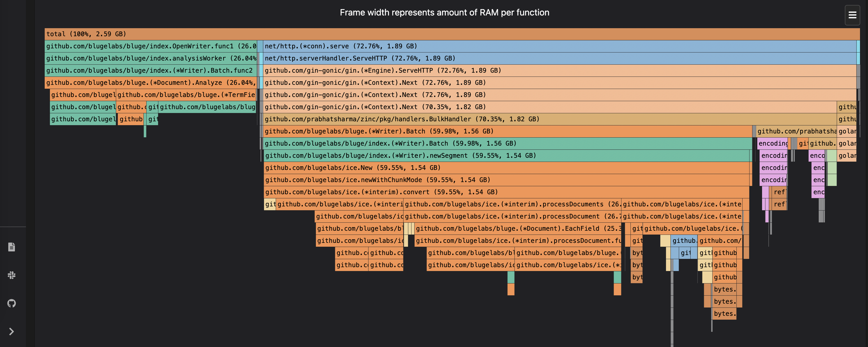Click chart title Frame width represents RAM
This screenshot has width=868, height=347.
[x=444, y=12]
